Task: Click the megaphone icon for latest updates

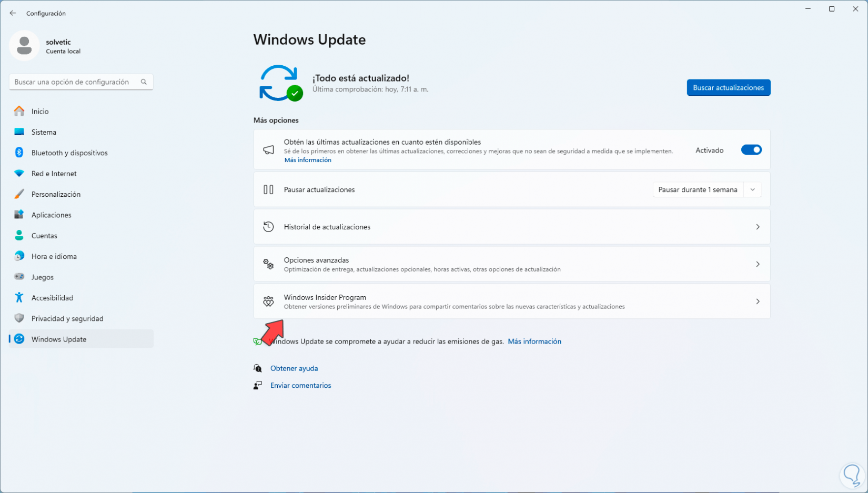Action: pyautogui.click(x=268, y=150)
